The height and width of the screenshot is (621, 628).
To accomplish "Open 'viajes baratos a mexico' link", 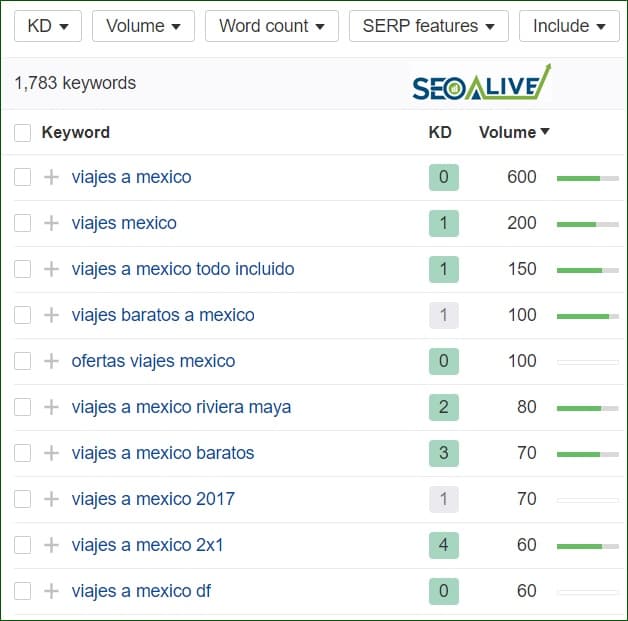I will [x=163, y=315].
